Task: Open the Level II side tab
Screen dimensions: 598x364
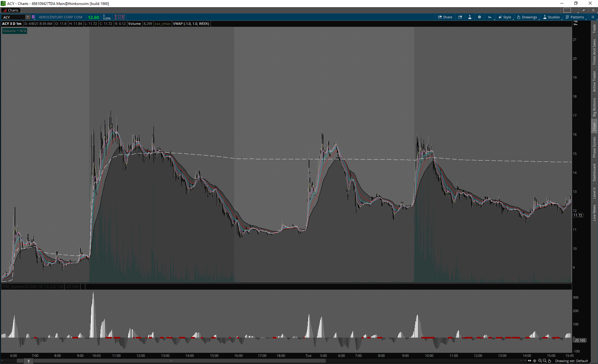Action: [x=594, y=193]
